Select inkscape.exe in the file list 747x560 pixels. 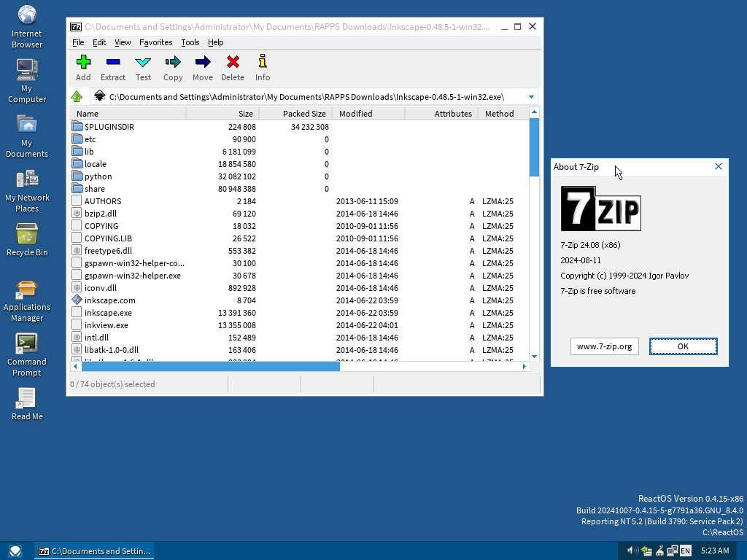coord(108,313)
